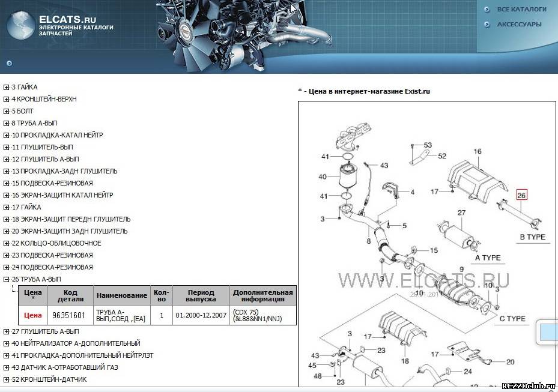Click callout 52 on the sensor bracket
This screenshot has height=392, width=558.
[x=442, y=156]
